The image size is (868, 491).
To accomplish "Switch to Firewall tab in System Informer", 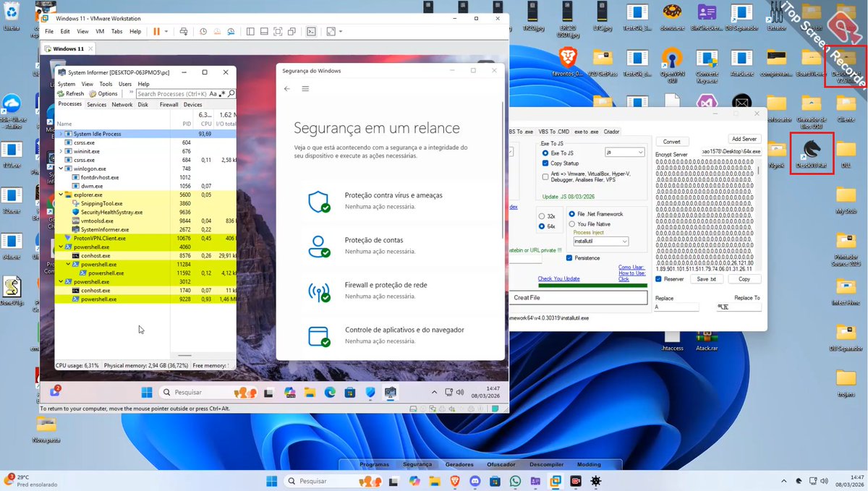I will pos(169,105).
